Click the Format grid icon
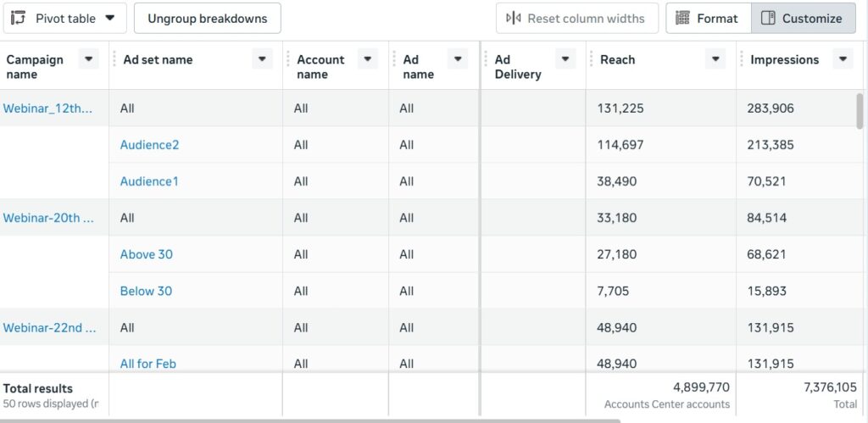This screenshot has width=868, height=423. [682, 18]
